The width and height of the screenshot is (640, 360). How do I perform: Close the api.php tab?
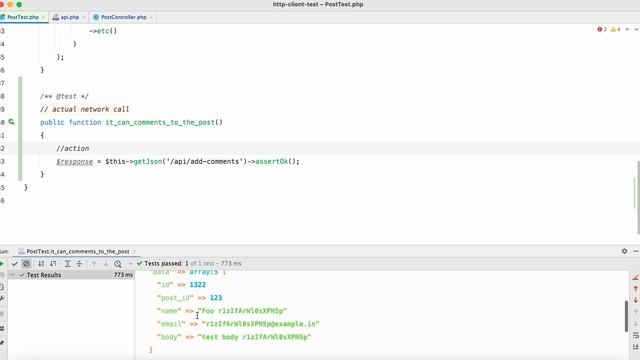click(84, 17)
